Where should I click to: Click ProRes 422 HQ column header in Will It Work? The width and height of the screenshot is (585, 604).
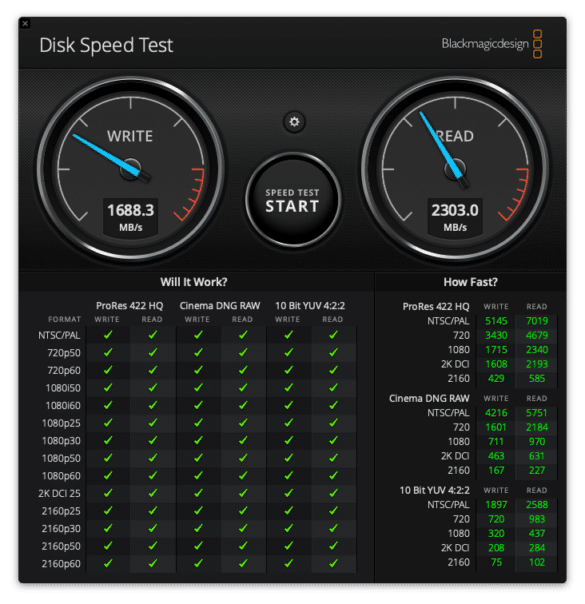(x=129, y=305)
